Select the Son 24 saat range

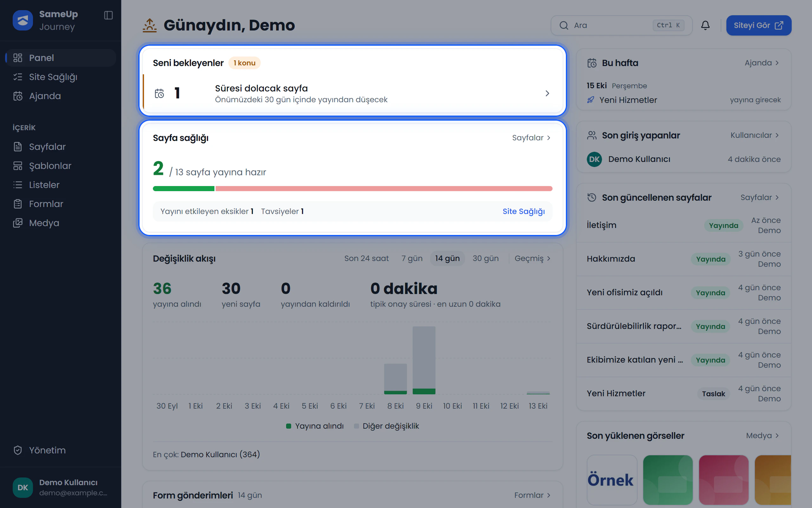pyautogui.click(x=366, y=258)
